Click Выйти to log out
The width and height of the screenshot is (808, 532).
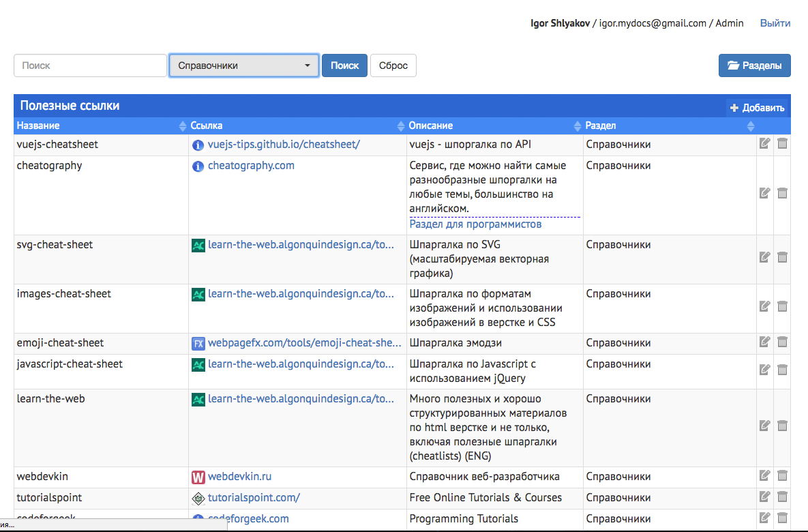pyautogui.click(x=775, y=23)
